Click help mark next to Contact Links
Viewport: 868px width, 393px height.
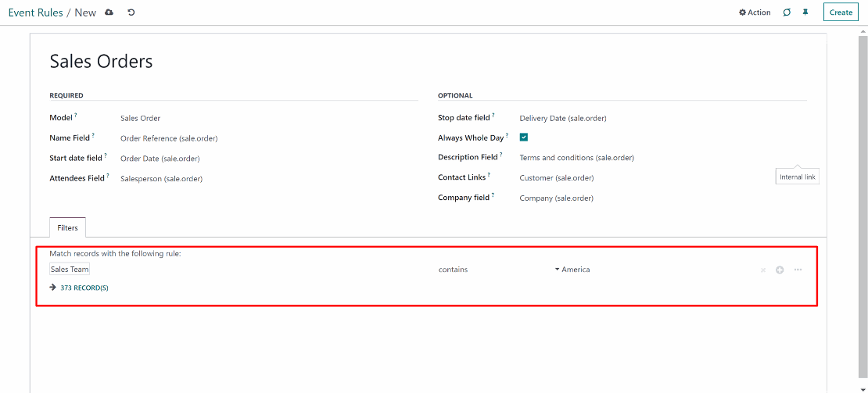pyautogui.click(x=489, y=175)
